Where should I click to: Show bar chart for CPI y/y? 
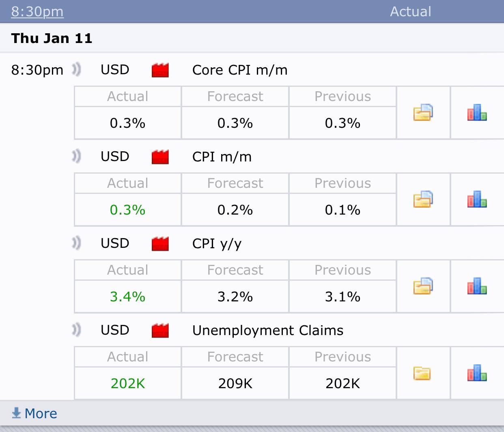pyautogui.click(x=477, y=286)
